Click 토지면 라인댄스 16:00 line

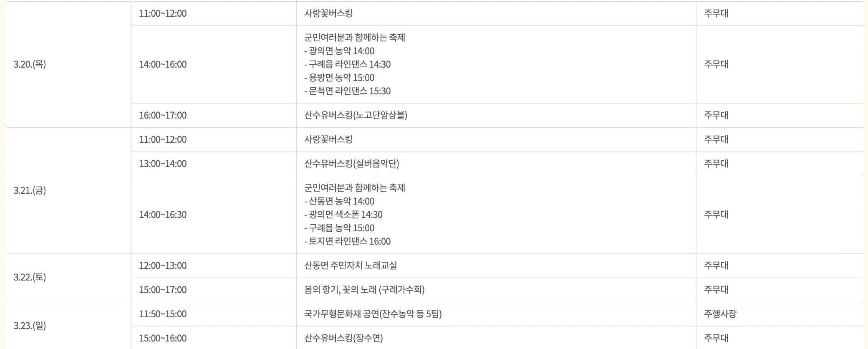pos(348,241)
